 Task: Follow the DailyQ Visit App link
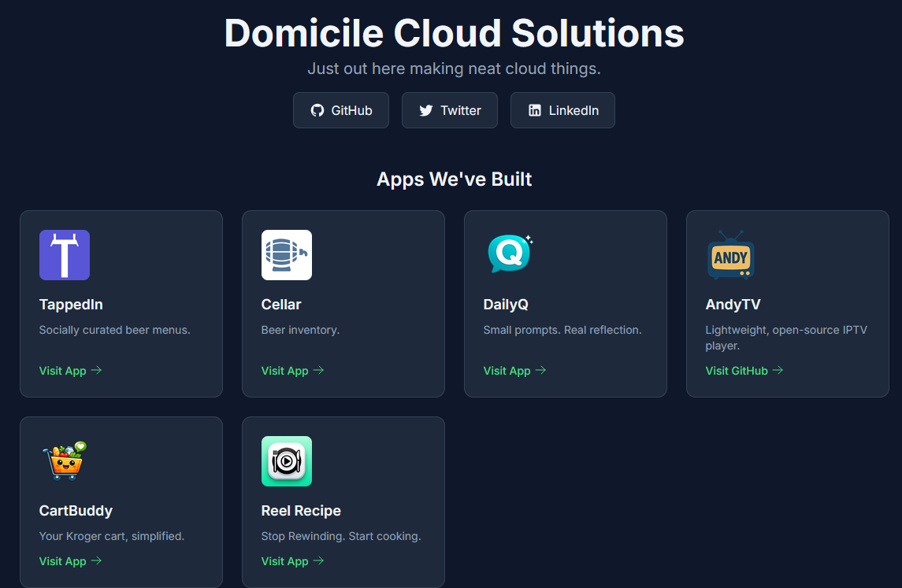point(514,371)
